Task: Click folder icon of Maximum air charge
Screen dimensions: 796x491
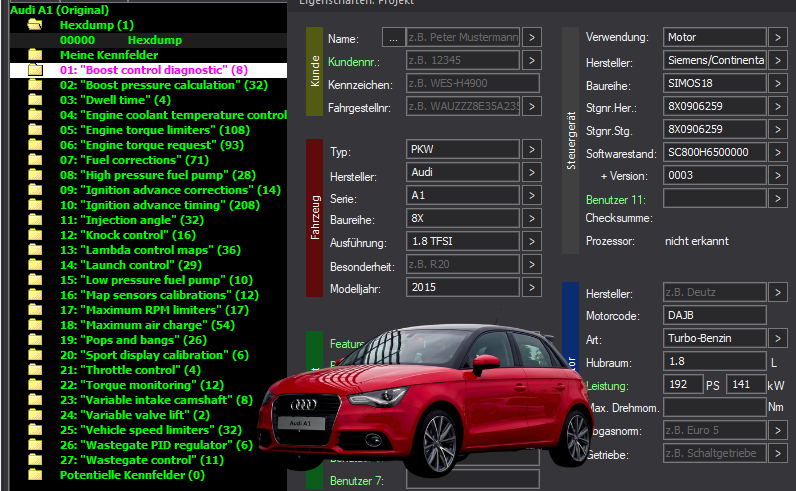Action: [35, 324]
